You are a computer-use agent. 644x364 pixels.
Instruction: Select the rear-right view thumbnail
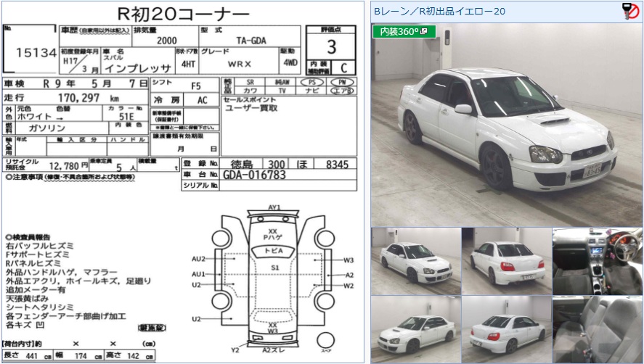505,328
